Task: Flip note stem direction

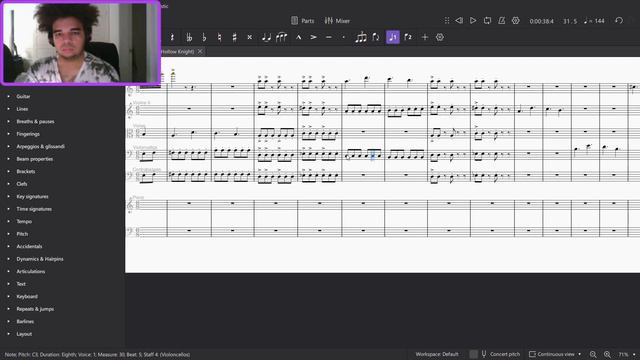Action: point(376,37)
